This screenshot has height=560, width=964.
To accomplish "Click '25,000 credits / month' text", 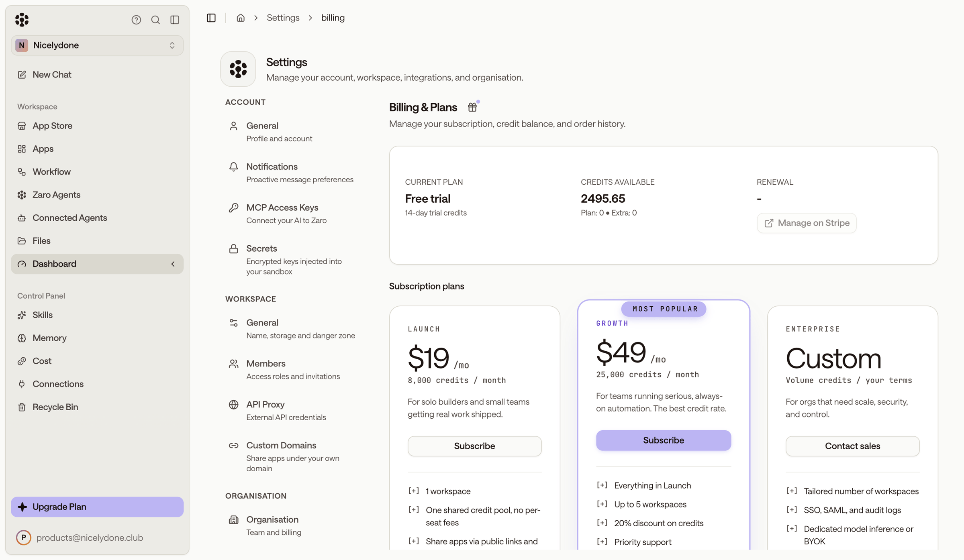I will click(x=647, y=375).
